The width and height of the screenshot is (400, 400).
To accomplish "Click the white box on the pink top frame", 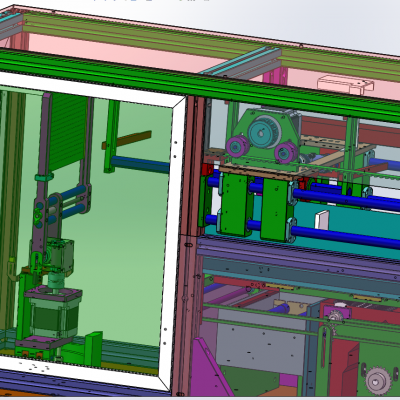I will (x=345, y=85).
